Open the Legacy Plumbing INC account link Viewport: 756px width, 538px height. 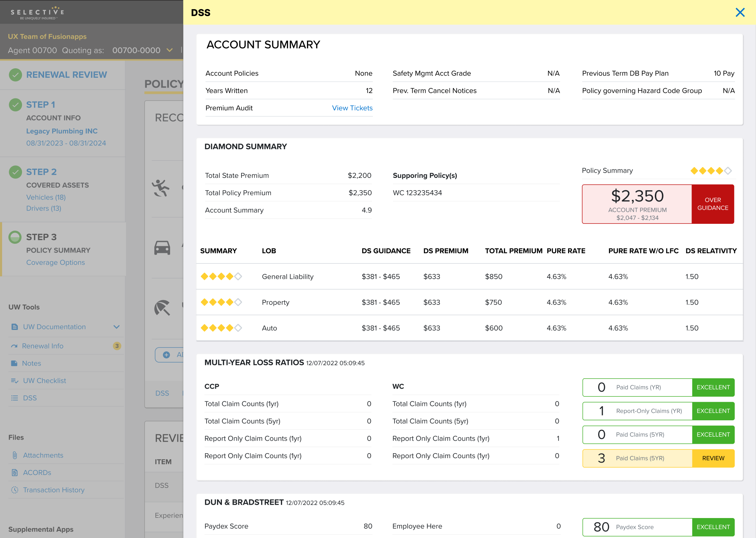[62, 131]
